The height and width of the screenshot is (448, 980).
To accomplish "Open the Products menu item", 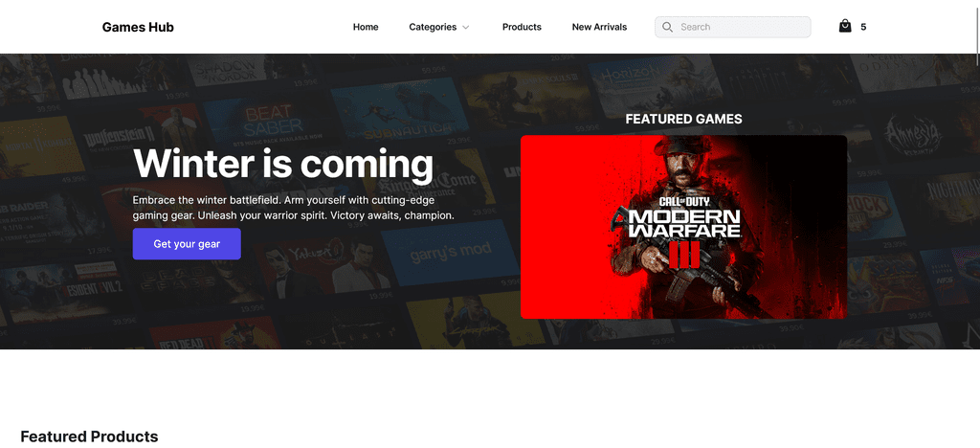I will coord(522,27).
